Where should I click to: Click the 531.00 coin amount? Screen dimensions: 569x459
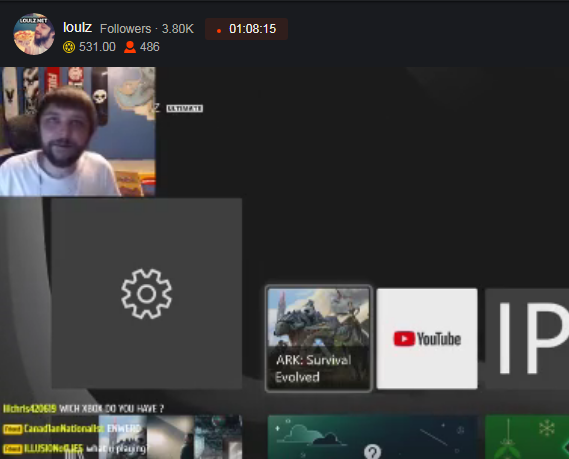click(x=97, y=47)
